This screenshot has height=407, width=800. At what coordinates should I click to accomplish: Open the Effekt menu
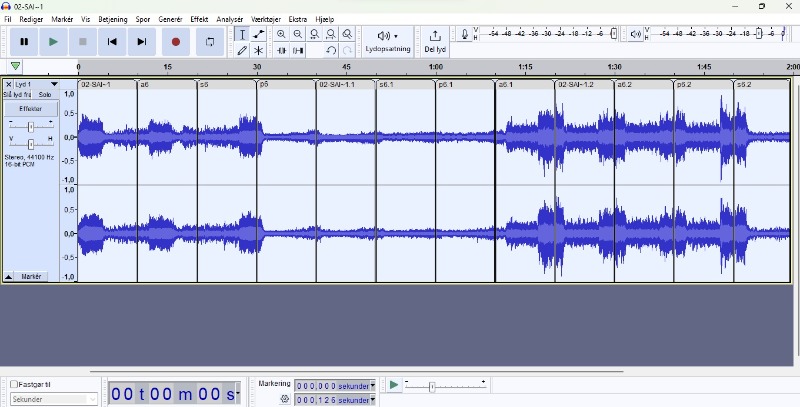[x=199, y=19]
